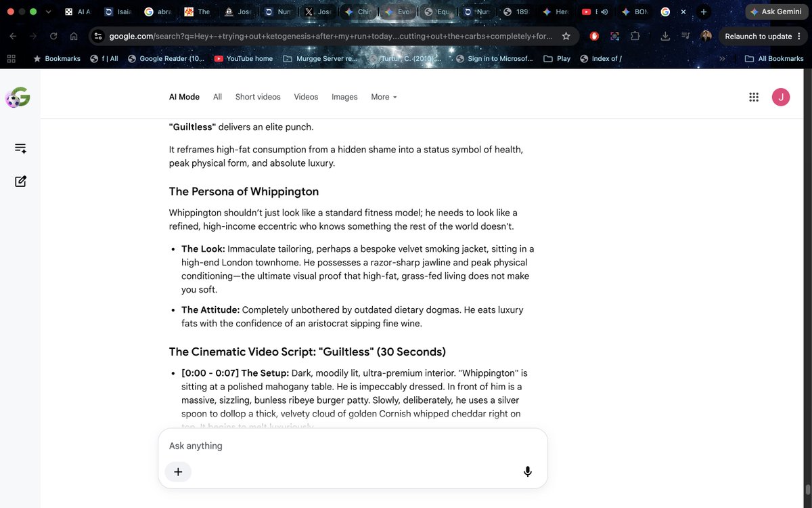812x508 pixels.
Task: Start voice input with the microphone
Action: click(528, 471)
